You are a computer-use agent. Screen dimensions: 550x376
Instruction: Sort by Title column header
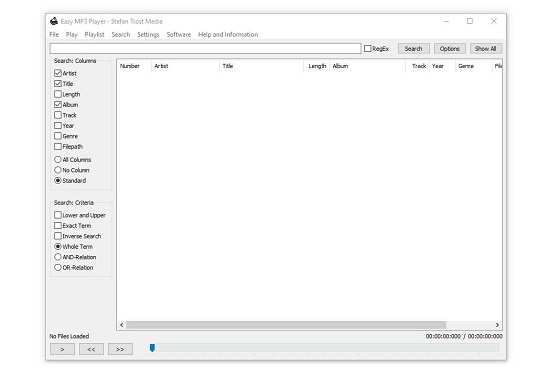[x=261, y=66]
